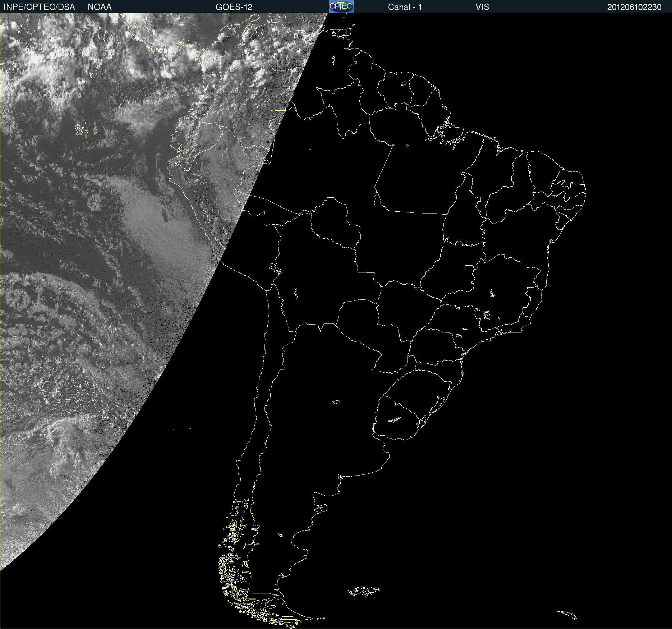Viewport: 672px width, 629px height.
Task: Click the NOAA label in header
Action: [x=100, y=7]
